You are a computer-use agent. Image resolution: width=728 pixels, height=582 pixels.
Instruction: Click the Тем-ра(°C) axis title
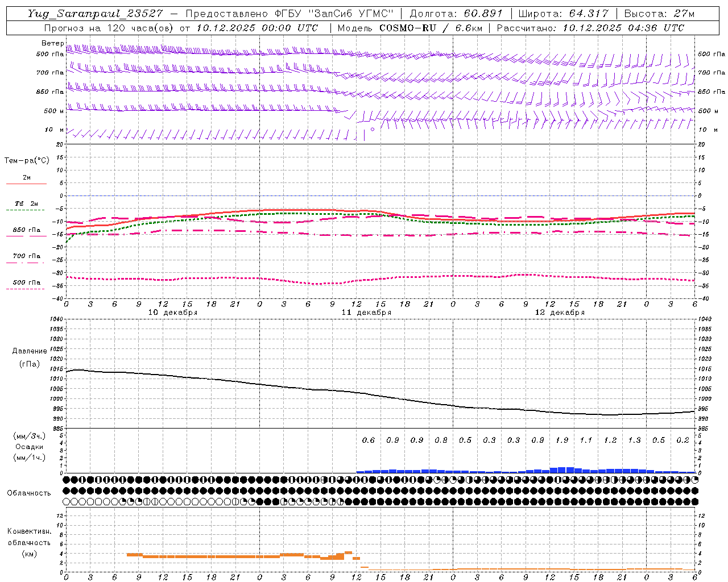coord(27,161)
